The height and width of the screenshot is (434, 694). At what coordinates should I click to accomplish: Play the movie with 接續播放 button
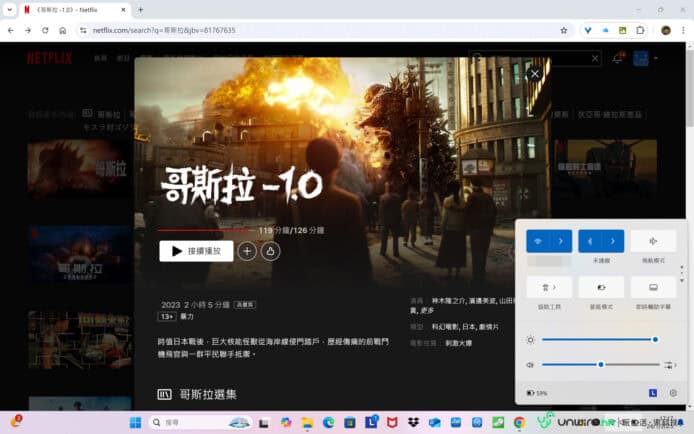(x=196, y=251)
